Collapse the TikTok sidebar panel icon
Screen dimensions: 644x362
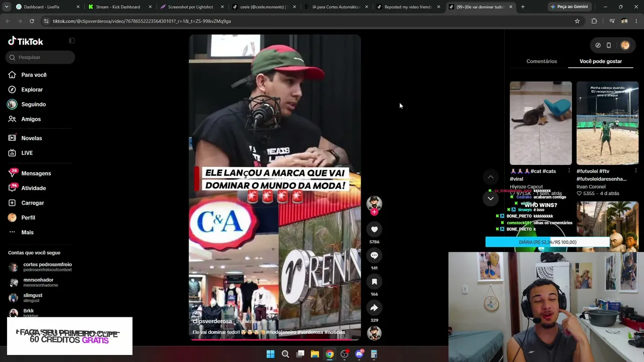(x=71, y=41)
